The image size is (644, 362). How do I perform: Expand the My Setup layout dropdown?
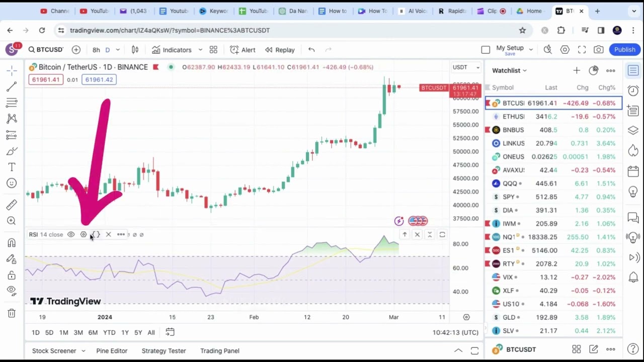(x=531, y=50)
